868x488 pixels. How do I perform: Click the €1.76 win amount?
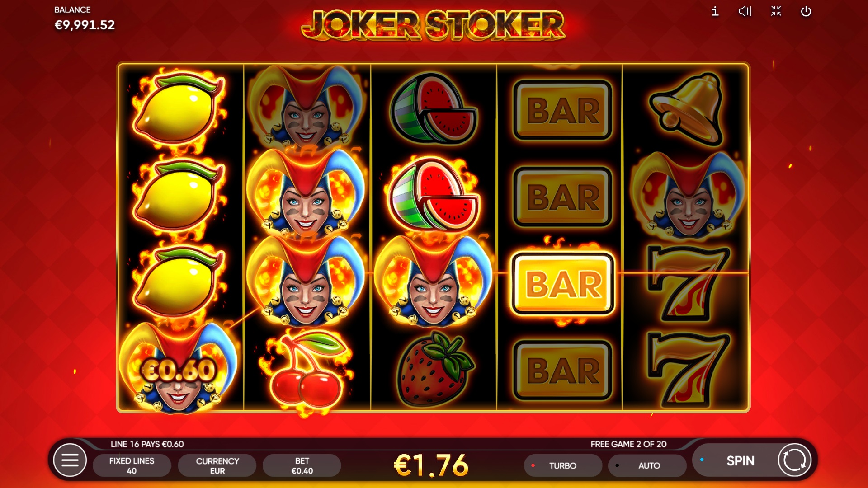coord(431,465)
